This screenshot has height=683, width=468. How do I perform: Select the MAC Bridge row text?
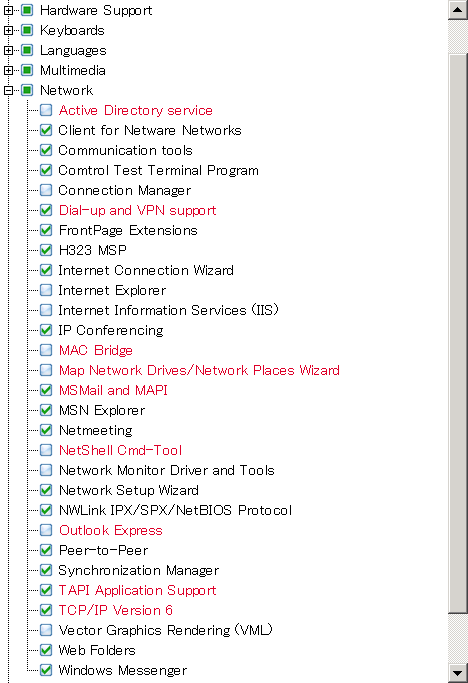96,351
